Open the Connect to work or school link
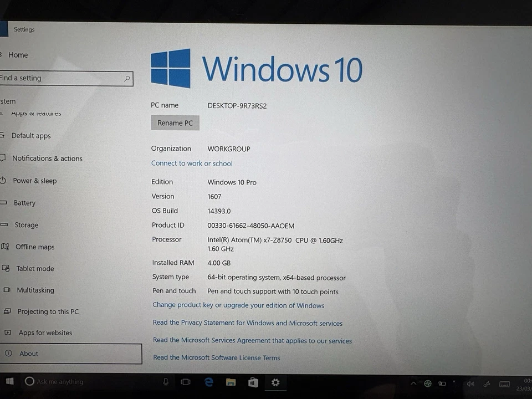The image size is (532, 399). point(192,163)
